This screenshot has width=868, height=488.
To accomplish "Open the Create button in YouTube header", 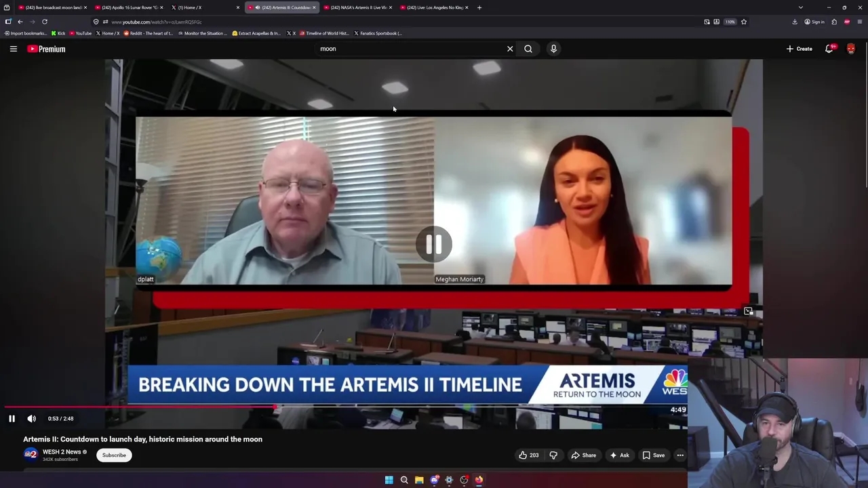I will [800, 49].
